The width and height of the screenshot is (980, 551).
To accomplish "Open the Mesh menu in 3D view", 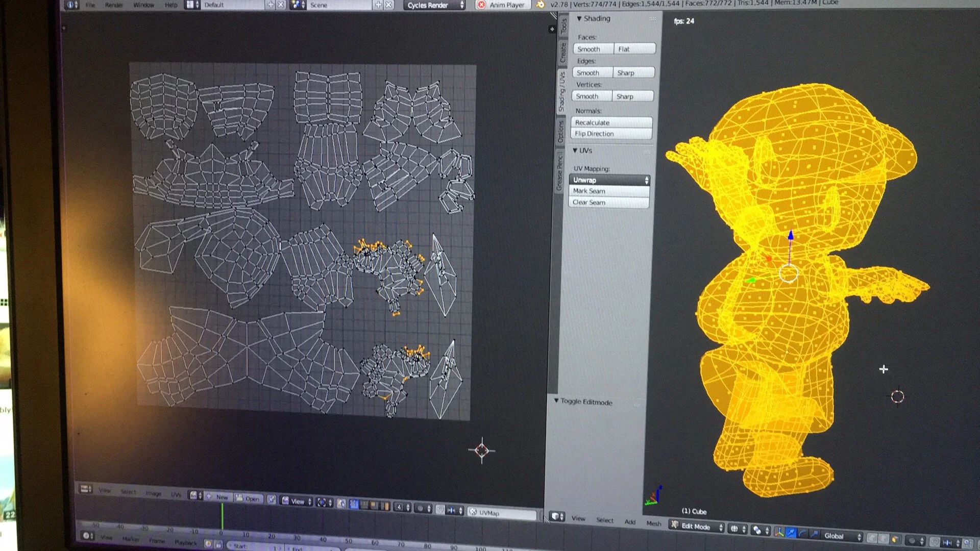I will pos(653,523).
